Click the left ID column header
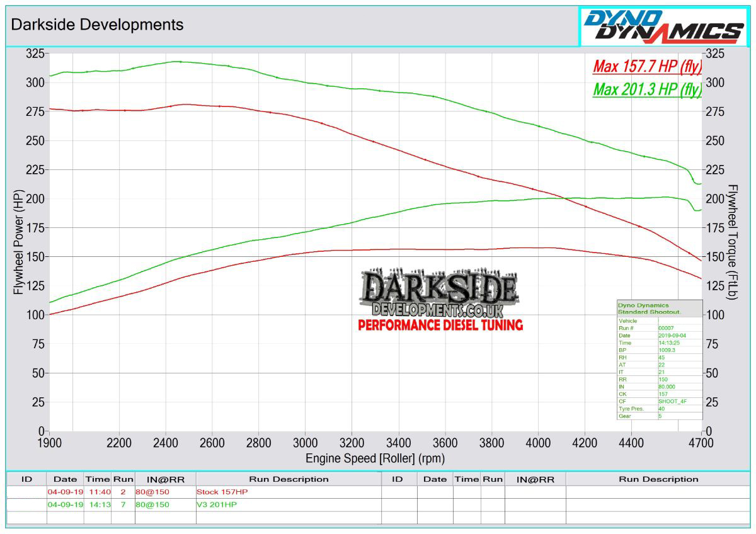 click(x=26, y=479)
